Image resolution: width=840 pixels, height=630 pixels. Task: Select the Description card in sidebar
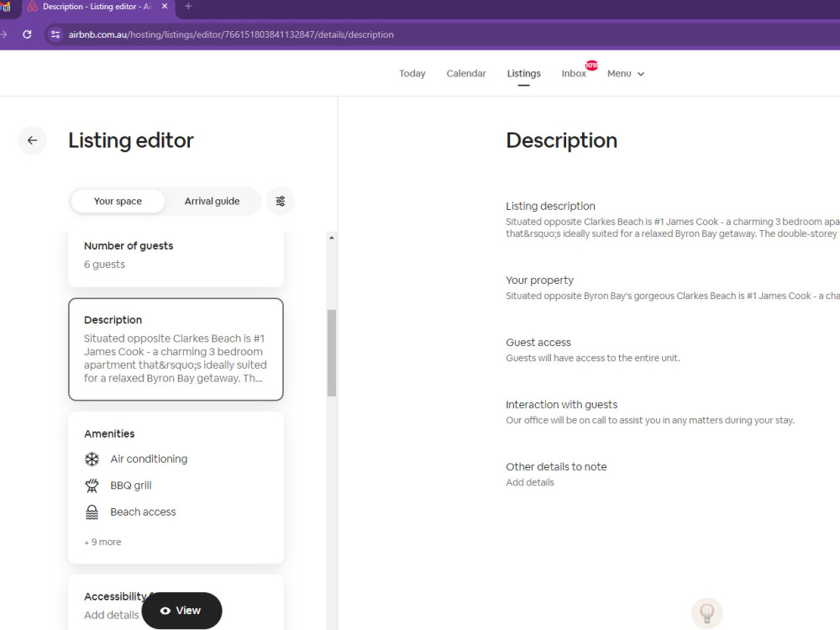(176, 349)
